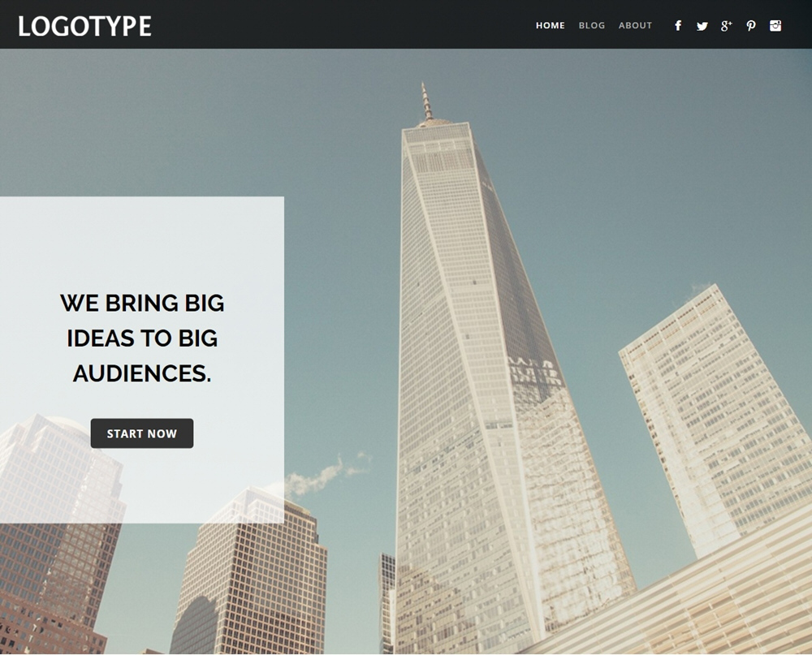Click the LOGOTYPE site logo
812x655 pixels.
(x=85, y=26)
